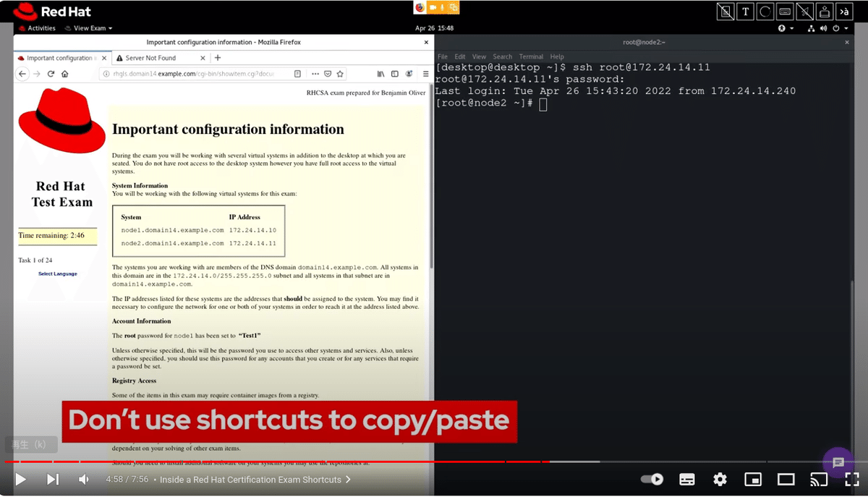Open the Firefox home page
868x497 pixels.
click(x=65, y=74)
